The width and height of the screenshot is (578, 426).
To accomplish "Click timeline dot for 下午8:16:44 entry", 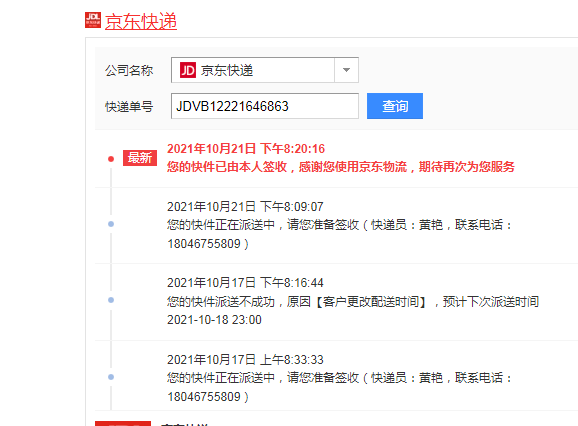I will [x=111, y=300].
